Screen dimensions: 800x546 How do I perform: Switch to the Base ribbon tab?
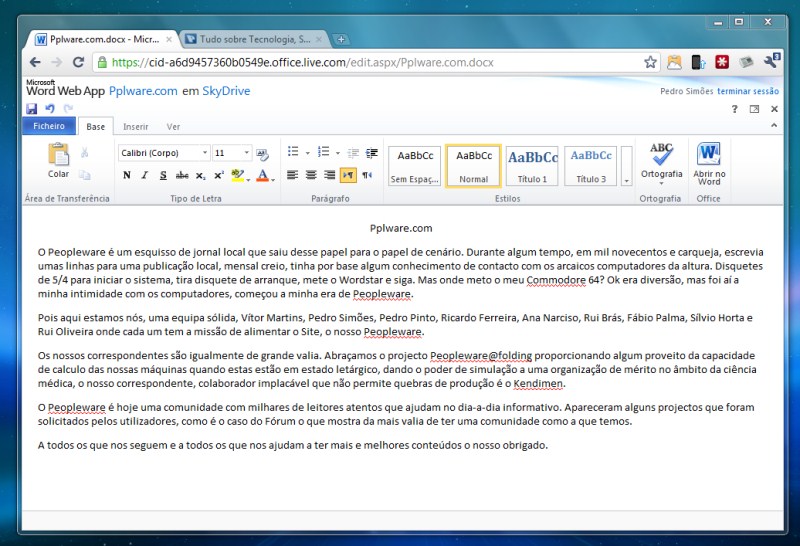coord(95,127)
